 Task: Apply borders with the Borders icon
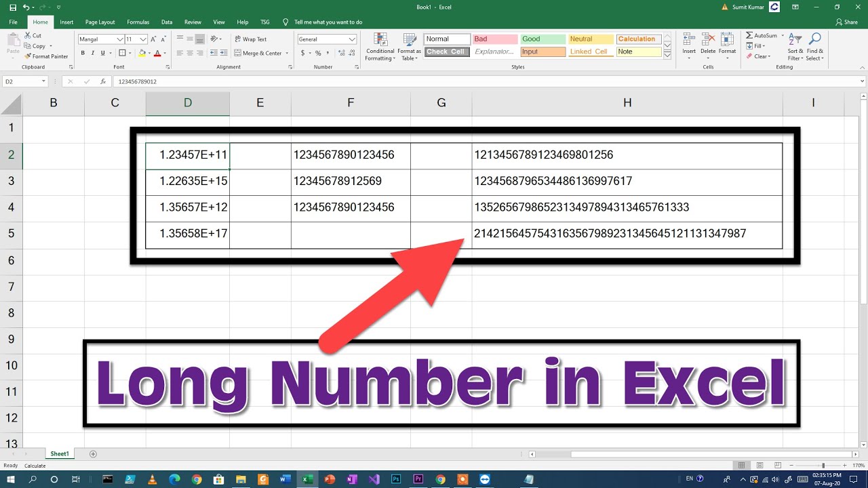pos(122,53)
